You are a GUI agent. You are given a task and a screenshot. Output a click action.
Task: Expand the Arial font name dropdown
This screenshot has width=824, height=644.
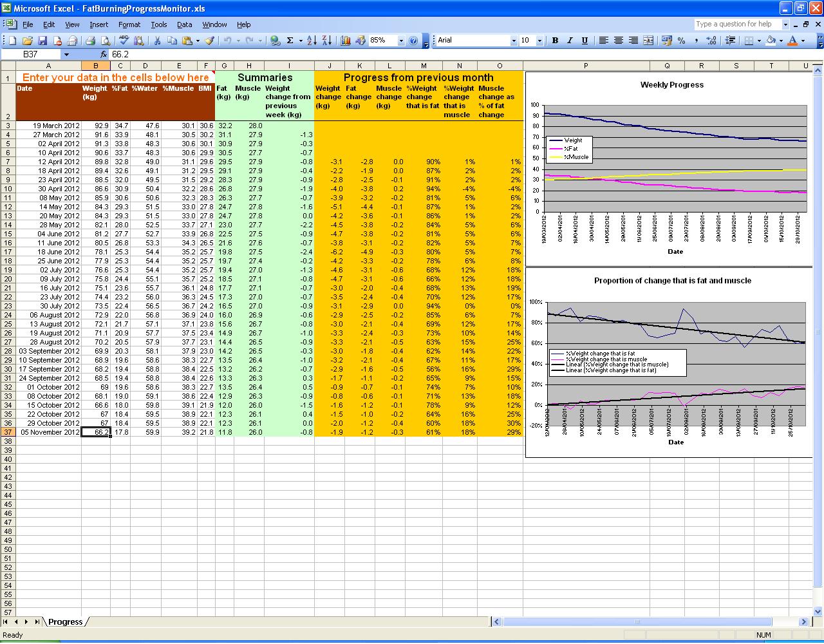[x=514, y=41]
